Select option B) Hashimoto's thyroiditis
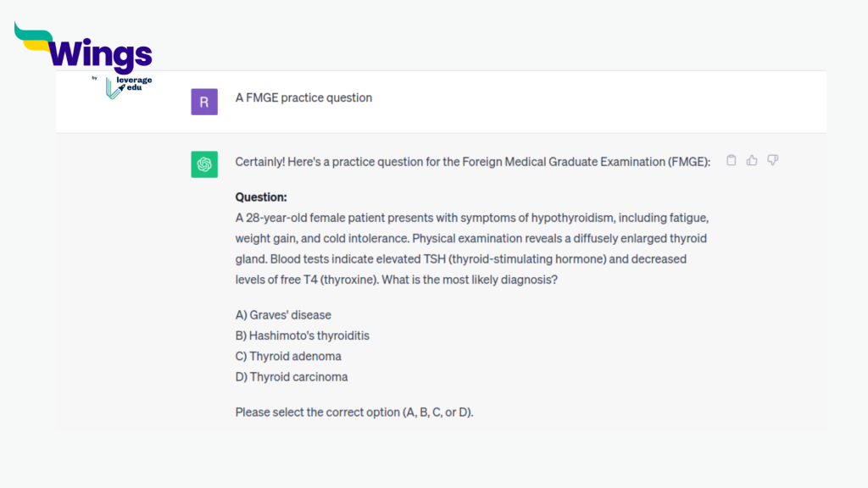Image resolution: width=868 pixels, height=488 pixels. (302, 335)
